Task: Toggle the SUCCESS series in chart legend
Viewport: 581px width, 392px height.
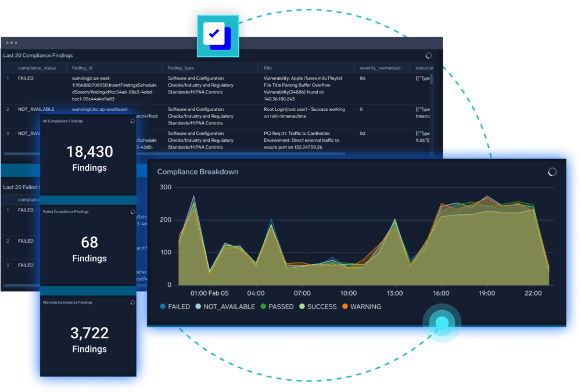Action: point(318,307)
